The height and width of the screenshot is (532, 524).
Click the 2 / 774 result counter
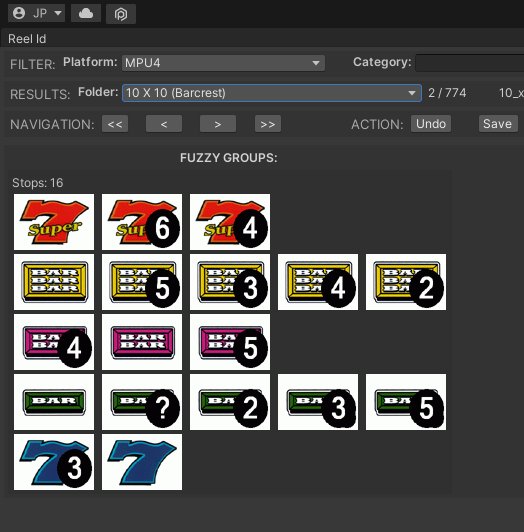click(x=447, y=93)
